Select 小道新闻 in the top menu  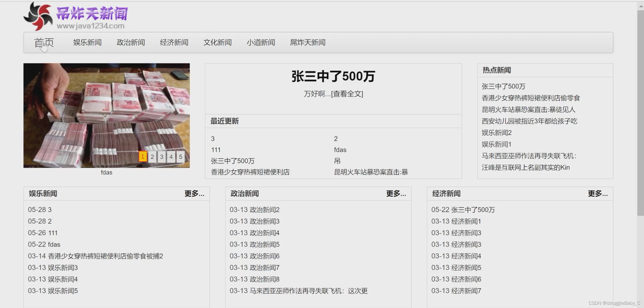pyautogui.click(x=261, y=42)
